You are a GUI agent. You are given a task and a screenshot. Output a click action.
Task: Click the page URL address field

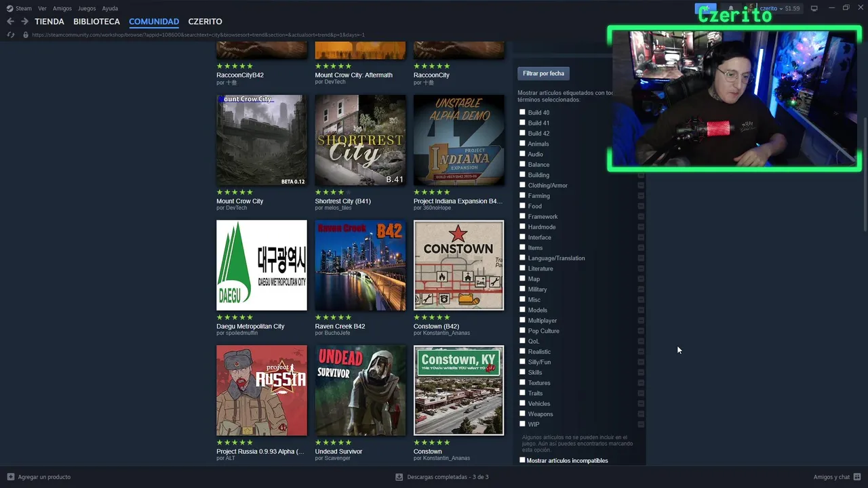pyautogui.click(x=198, y=35)
